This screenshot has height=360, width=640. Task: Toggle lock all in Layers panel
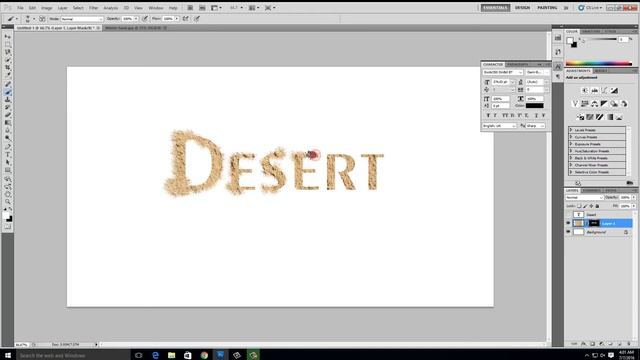598,206
